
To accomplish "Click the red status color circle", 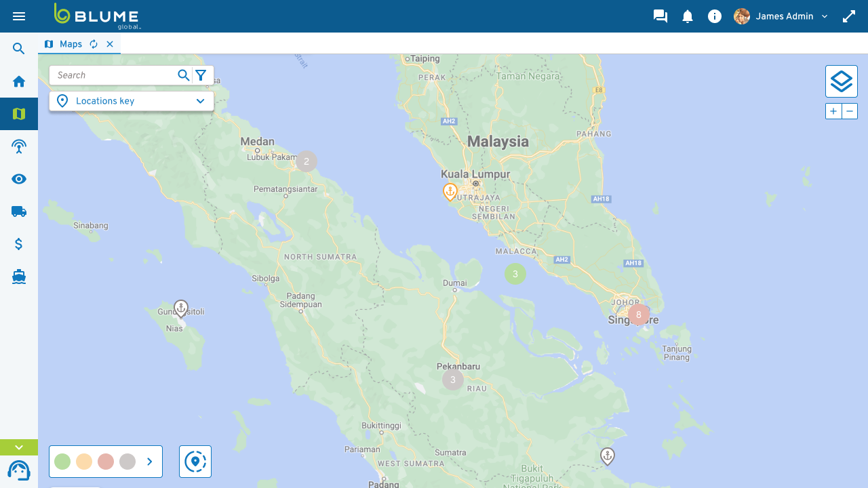I will tap(106, 462).
